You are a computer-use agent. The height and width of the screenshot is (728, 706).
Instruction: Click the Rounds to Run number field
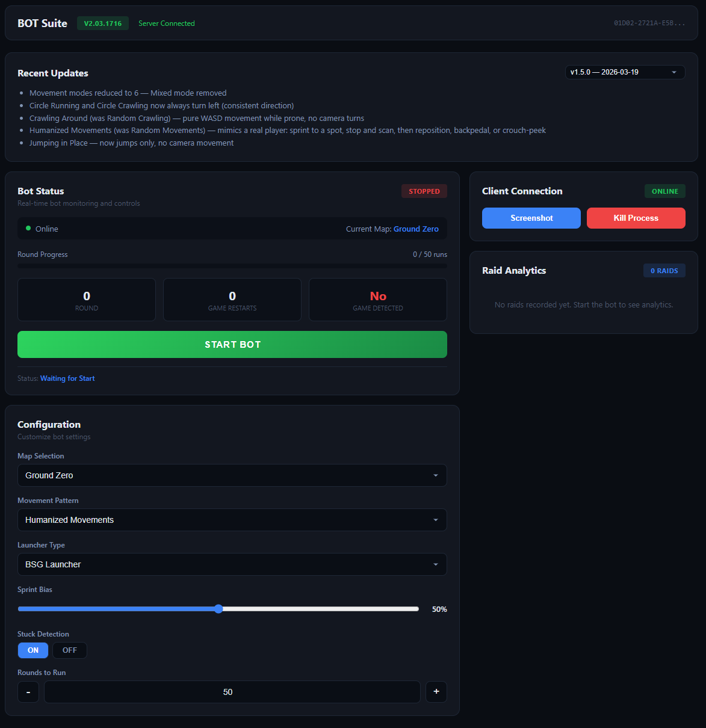point(232,692)
